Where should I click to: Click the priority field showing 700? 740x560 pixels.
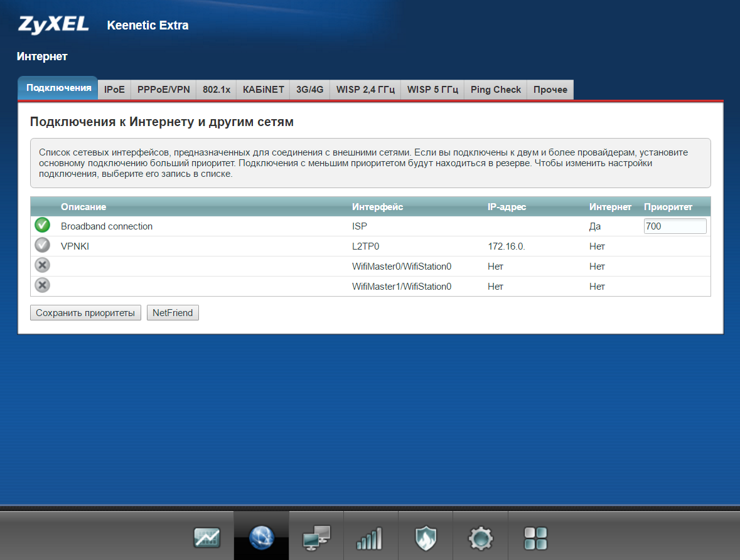pos(675,226)
